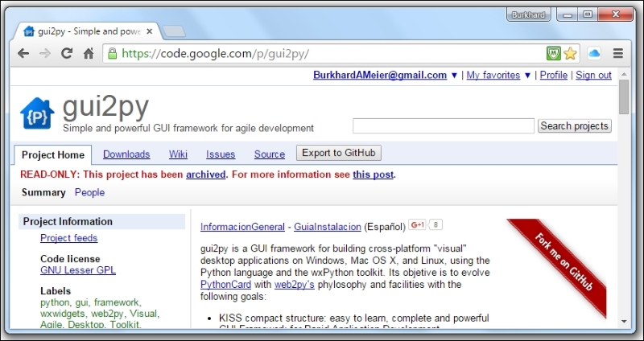Click the gui2py house logo
Screen dimensions: 644x341
point(37,113)
